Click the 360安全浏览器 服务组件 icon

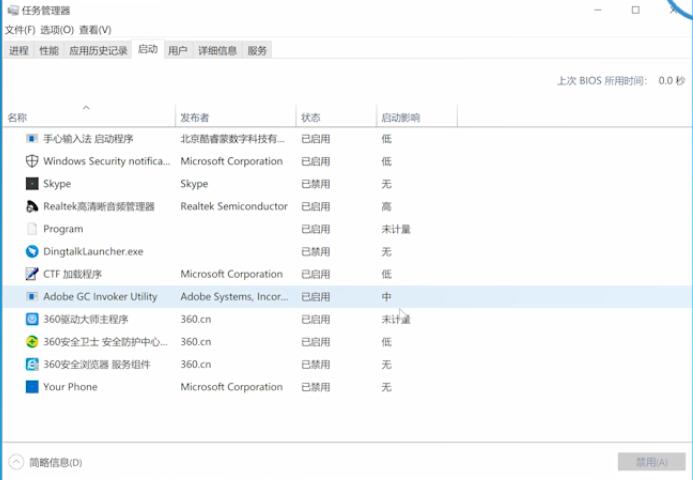point(32,364)
